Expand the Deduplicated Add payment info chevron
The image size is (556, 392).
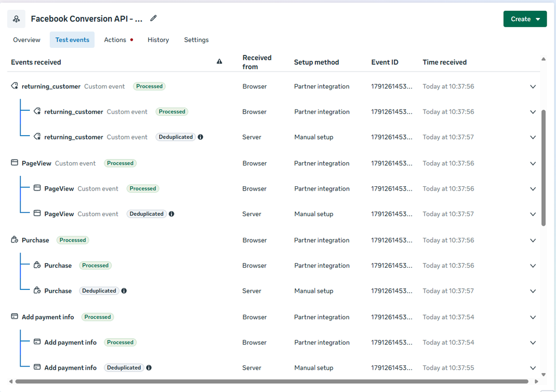[x=533, y=368]
